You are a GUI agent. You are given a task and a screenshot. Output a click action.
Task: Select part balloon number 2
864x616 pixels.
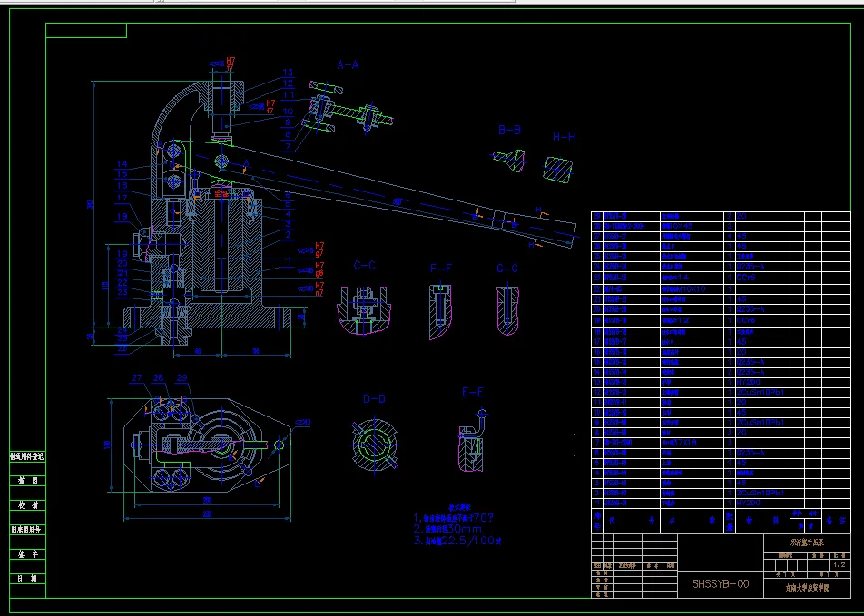click(x=288, y=235)
